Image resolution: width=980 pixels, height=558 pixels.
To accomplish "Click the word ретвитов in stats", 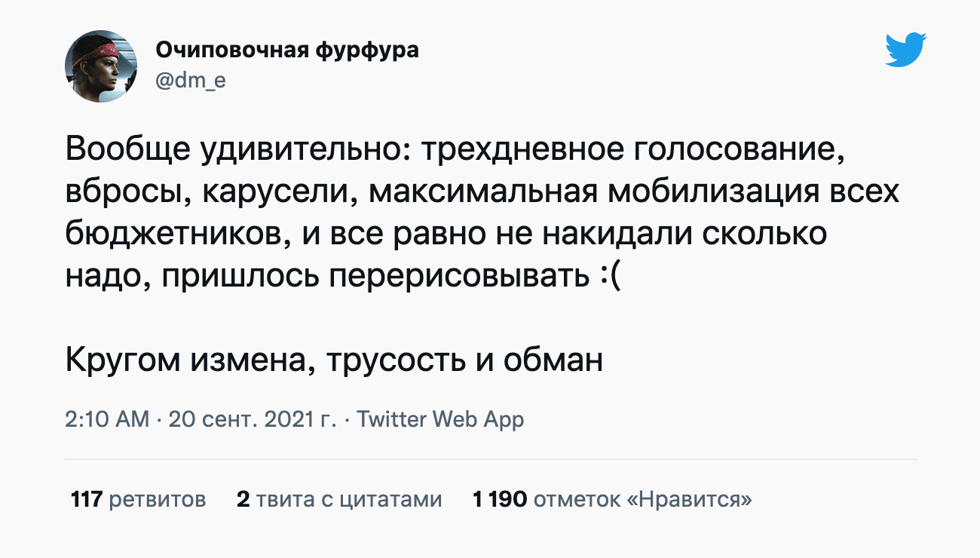I will [158, 499].
